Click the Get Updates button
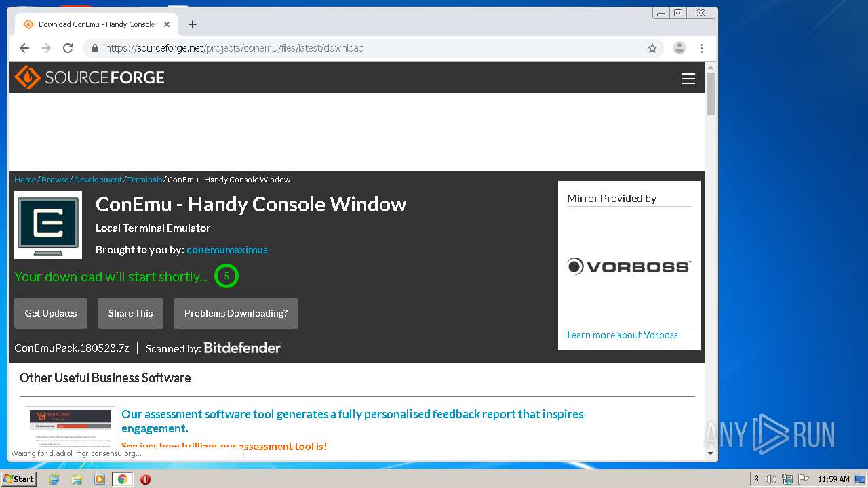Image resolution: width=868 pixels, height=488 pixels. [51, 313]
